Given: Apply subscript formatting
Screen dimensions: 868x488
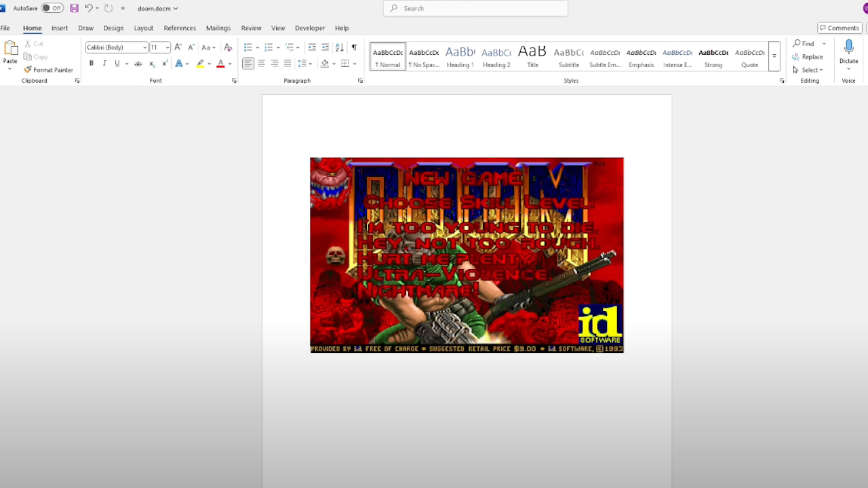Looking at the screenshot, I should coord(152,64).
